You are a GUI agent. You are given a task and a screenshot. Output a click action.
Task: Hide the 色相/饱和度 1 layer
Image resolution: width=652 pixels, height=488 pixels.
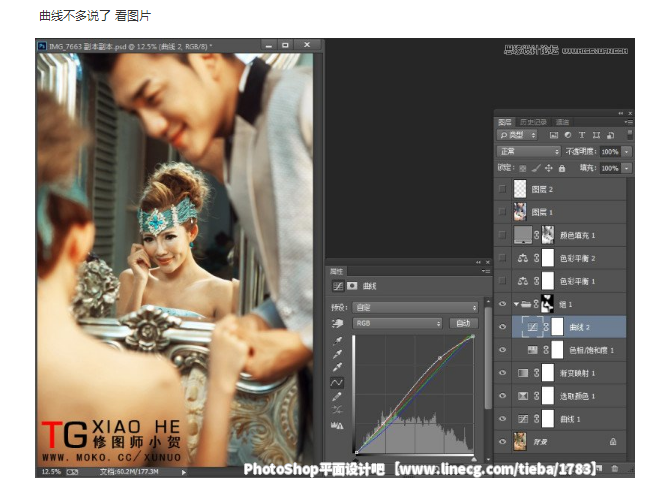(x=502, y=350)
